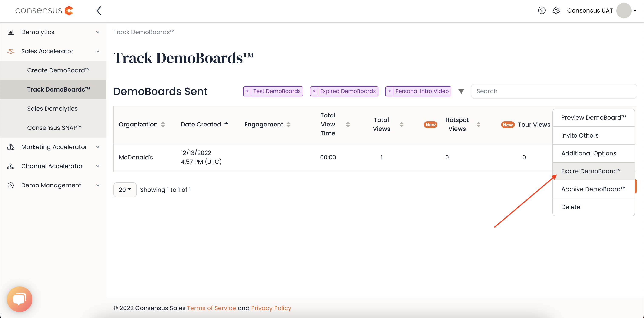The height and width of the screenshot is (318, 644).
Task: Open Additional Options menu entry
Action: 594,153
